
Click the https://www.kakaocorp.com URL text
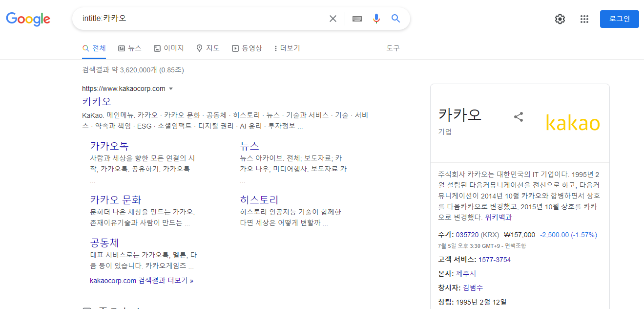tap(124, 88)
